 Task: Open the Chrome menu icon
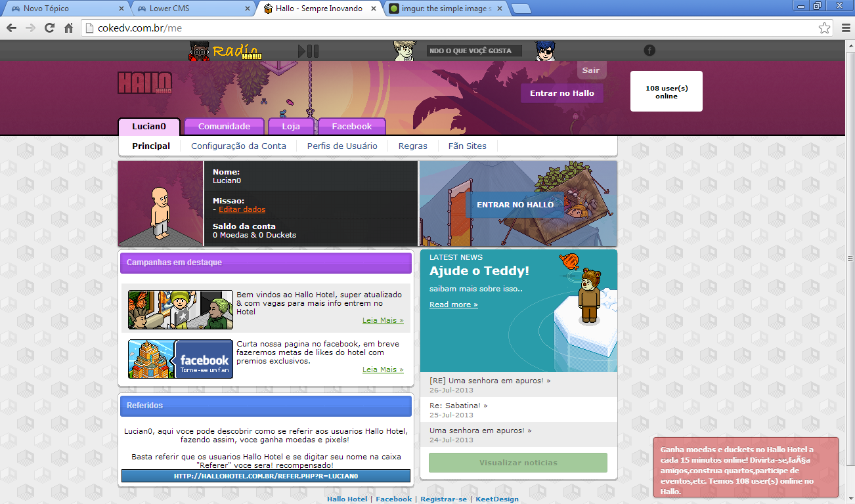point(846,28)
